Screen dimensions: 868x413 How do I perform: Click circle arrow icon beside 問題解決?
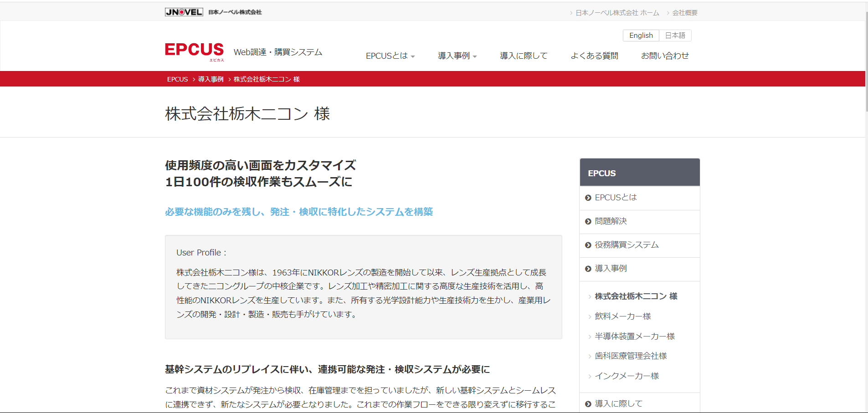coord(588,221)
